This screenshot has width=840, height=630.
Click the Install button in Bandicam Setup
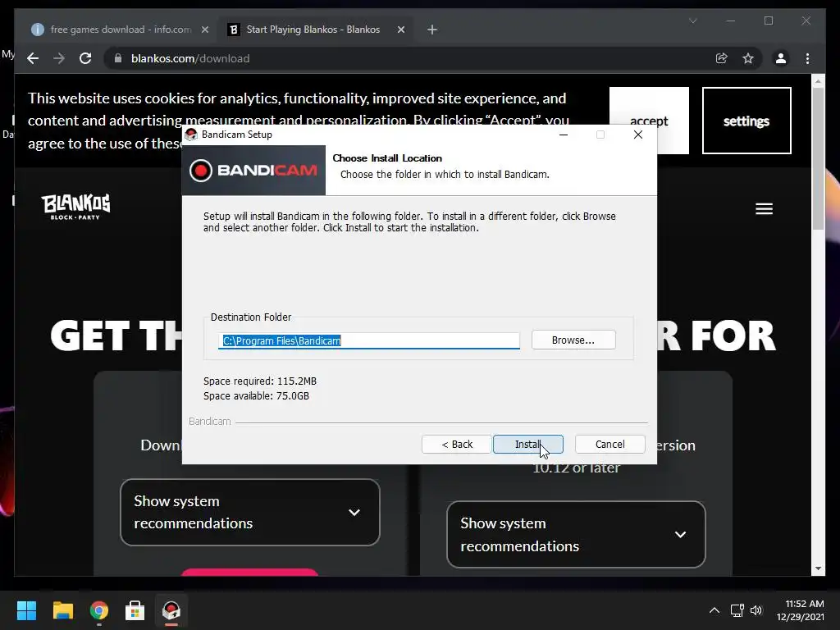coord(527,444)
